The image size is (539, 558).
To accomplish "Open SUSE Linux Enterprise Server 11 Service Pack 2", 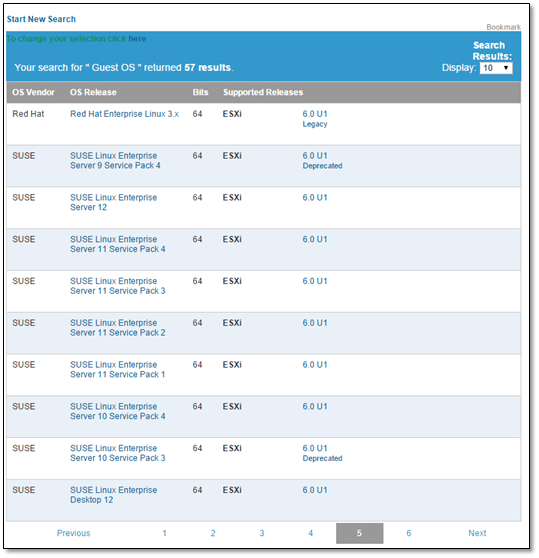I will click(x=117, y=328).
